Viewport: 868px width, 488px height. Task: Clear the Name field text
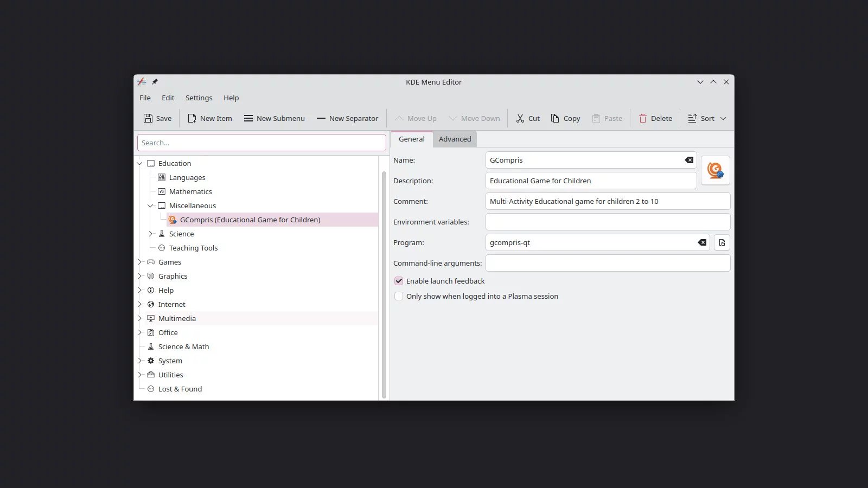tap(689, 160)
